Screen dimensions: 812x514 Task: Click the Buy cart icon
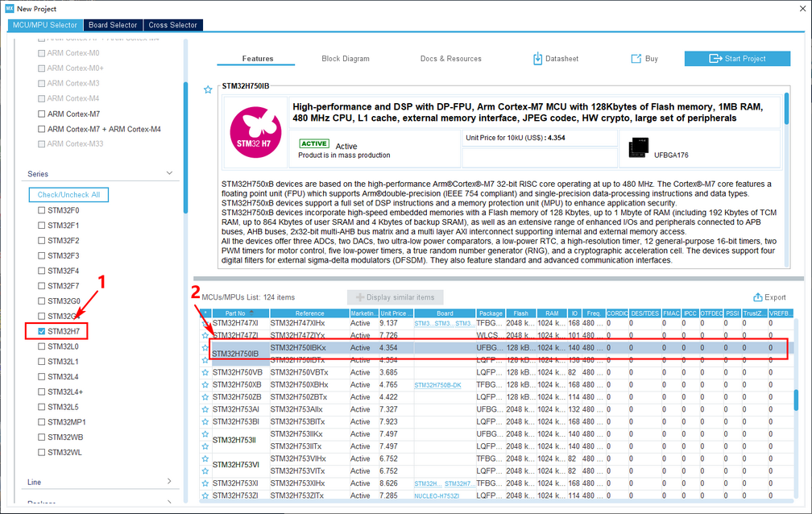[636, 59]
